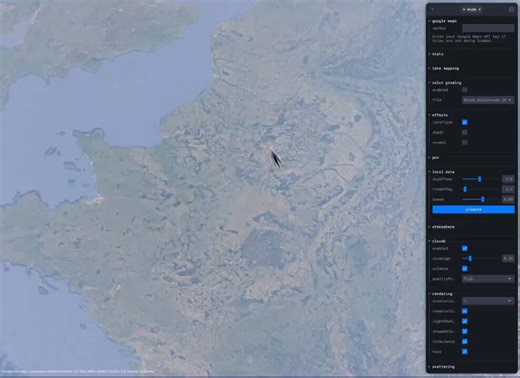Click the dayOfYear value field
520x378 pixels.
pyautogui.click(x=508, y=179)
